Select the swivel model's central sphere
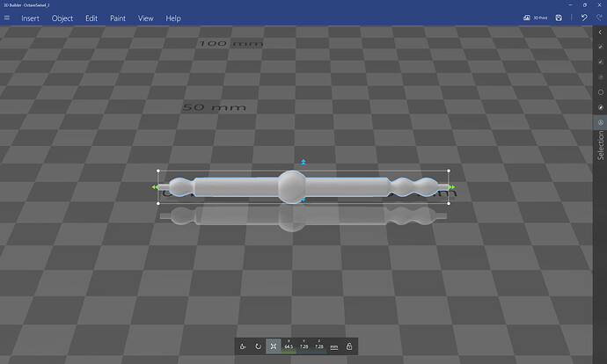 (x=292, y=186)
